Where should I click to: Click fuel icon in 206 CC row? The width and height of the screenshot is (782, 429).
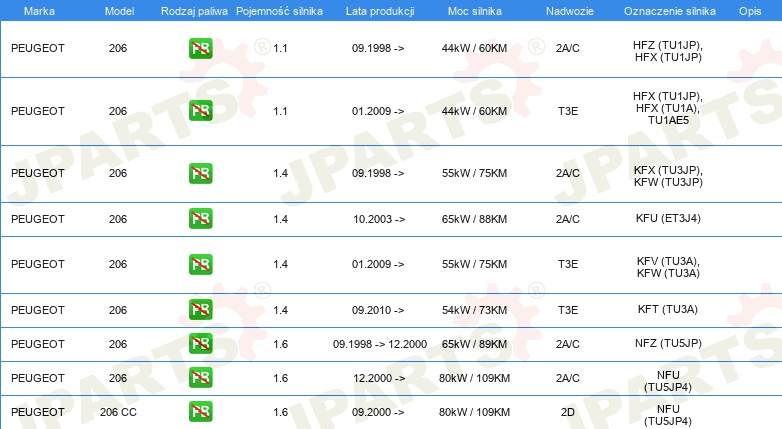pos(200,412)
